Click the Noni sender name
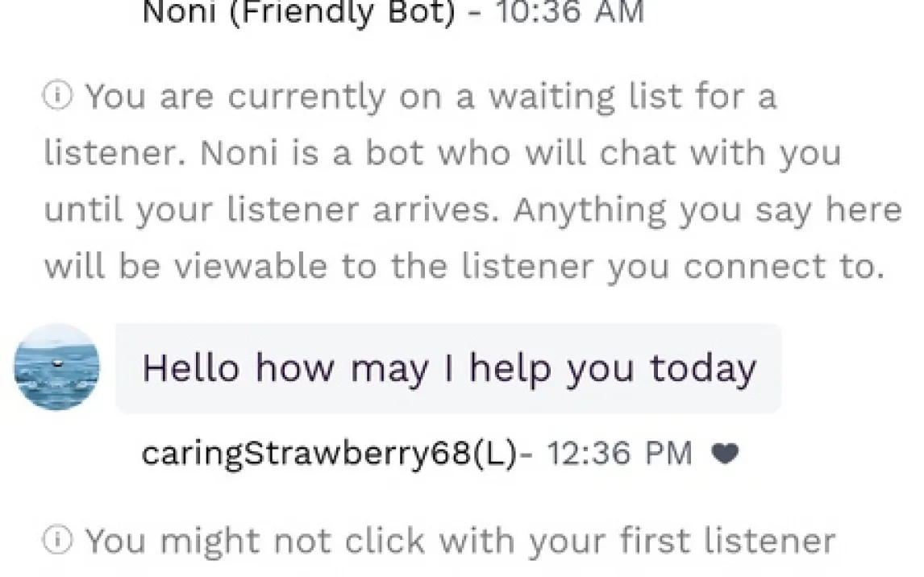This screenshot has width=924, height=577. coord(180,13)
